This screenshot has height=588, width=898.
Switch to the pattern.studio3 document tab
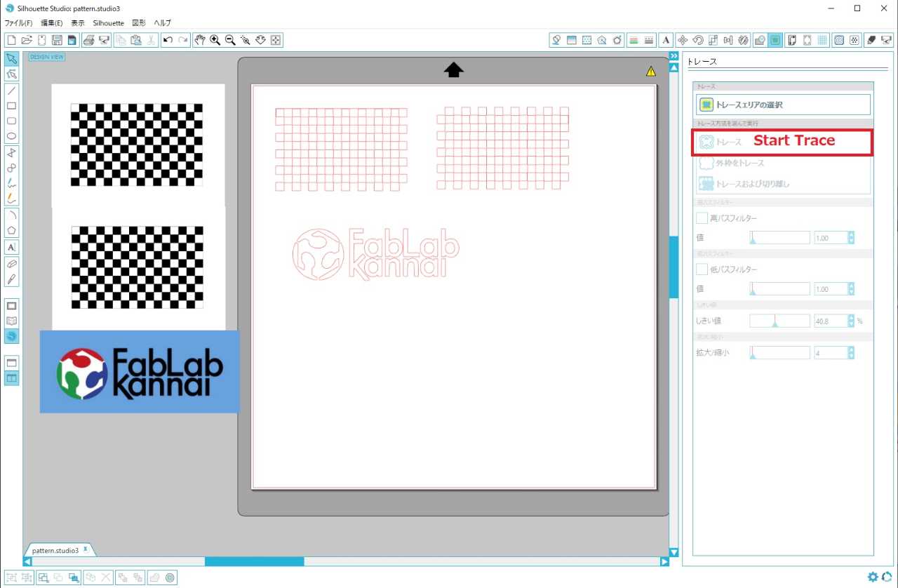tap(55, 550)
